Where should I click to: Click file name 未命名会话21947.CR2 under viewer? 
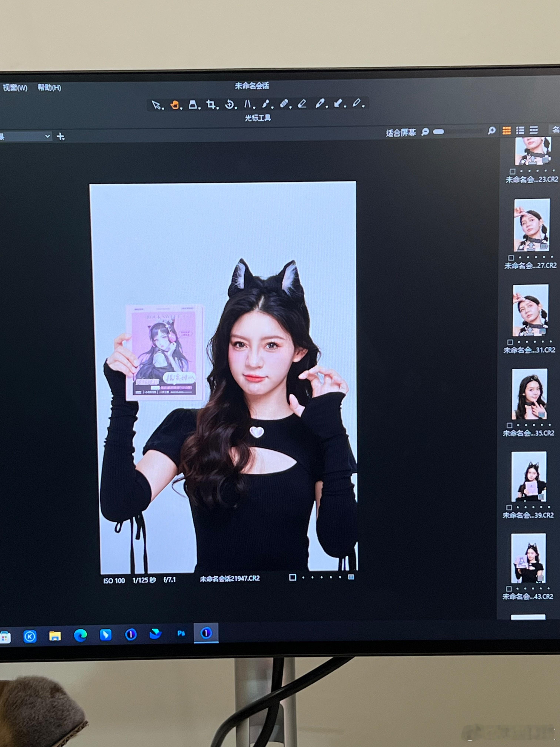pos(229,578)
